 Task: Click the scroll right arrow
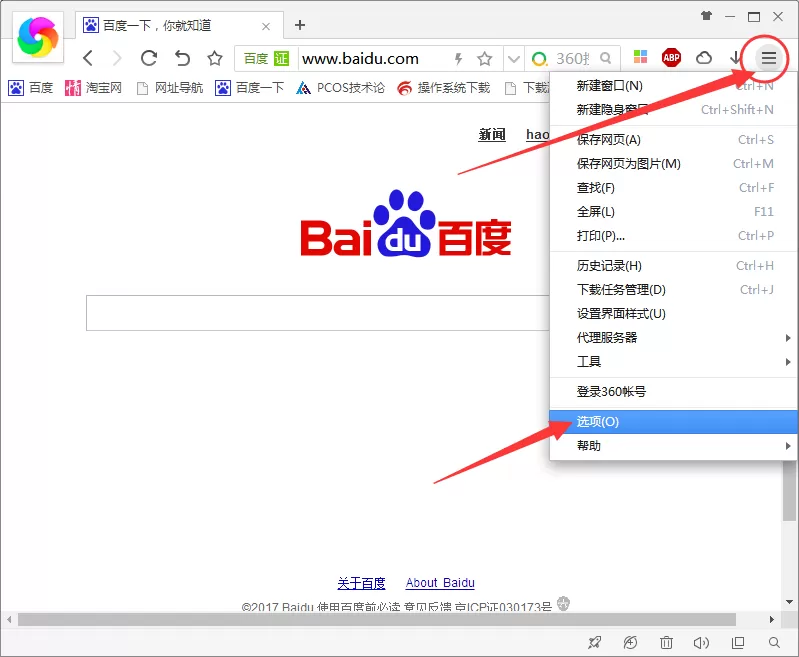[x=771, y=619]
